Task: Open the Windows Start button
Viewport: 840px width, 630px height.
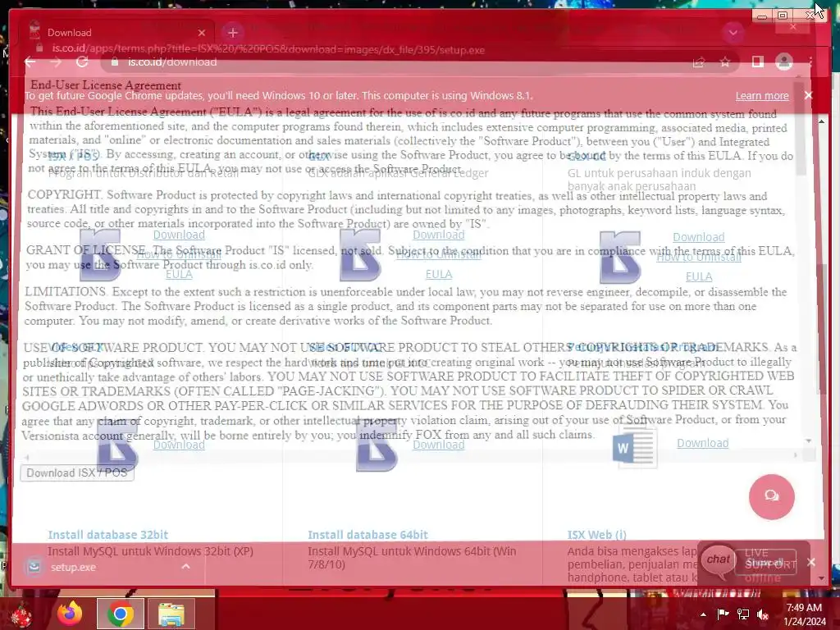Action: click(x=22, y=614)
